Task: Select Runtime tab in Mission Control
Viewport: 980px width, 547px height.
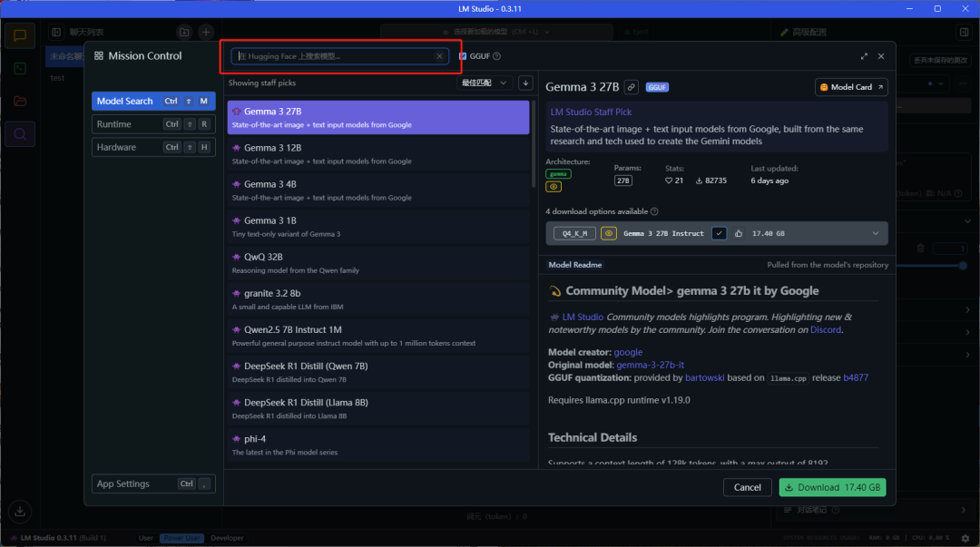Action: (153, 124)
